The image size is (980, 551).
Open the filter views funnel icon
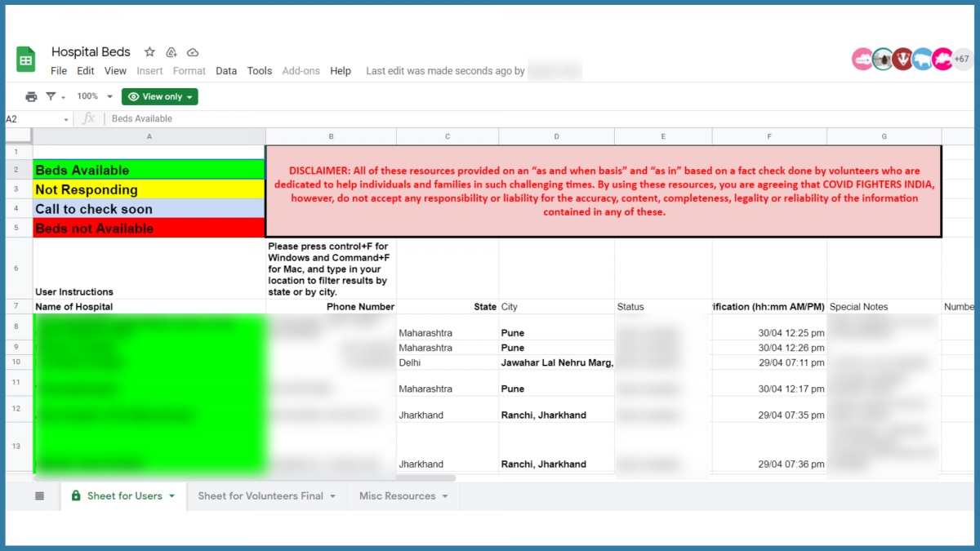pyautogui.click(x=51, y=96)
